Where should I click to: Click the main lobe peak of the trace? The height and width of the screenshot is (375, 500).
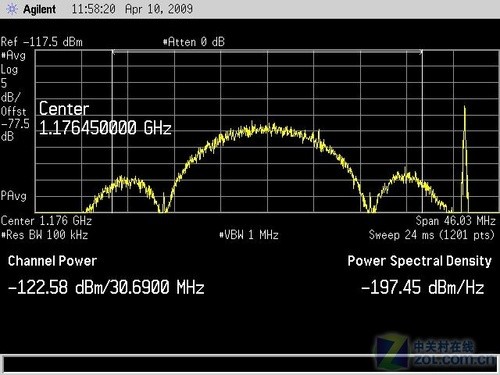[267, 128]
